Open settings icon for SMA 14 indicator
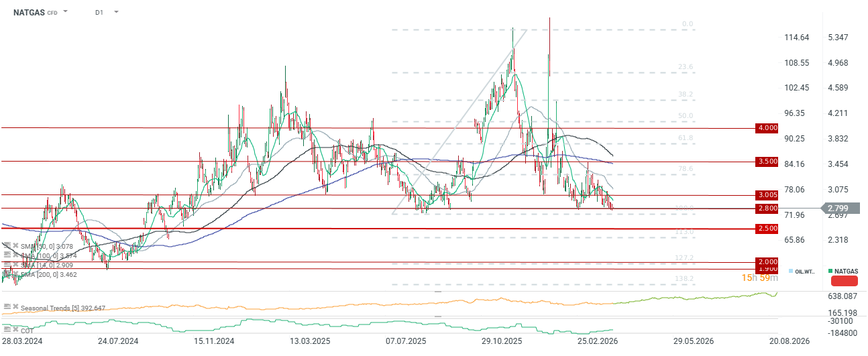The image size is (868, 356). pos(7,265)
